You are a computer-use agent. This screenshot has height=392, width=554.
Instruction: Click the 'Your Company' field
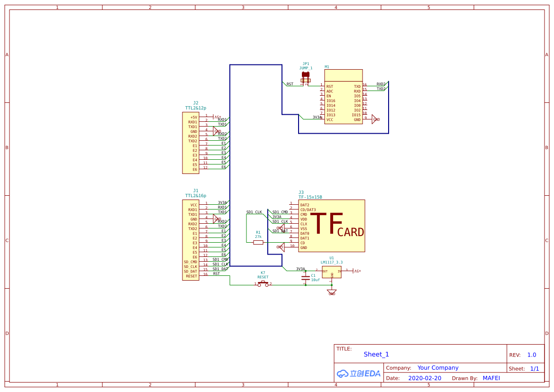(438, 368)
